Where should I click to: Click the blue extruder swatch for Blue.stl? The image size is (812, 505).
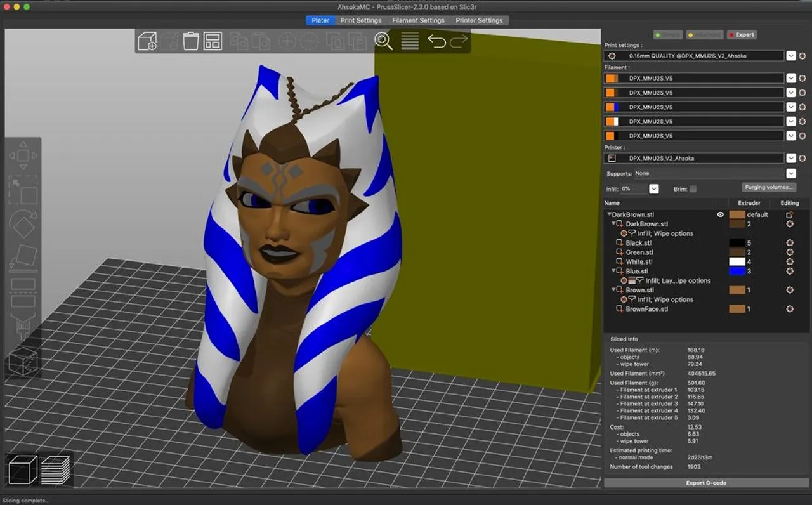coord(737,271)
